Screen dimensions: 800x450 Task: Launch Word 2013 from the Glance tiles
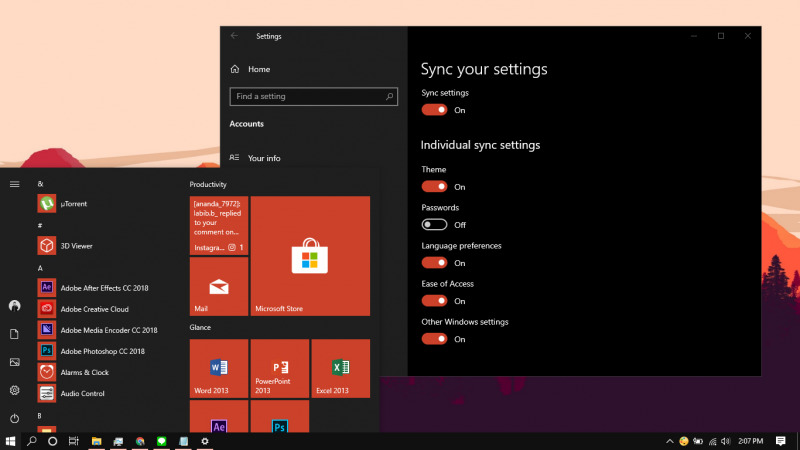pyautogui.click(x=219, y=368)
